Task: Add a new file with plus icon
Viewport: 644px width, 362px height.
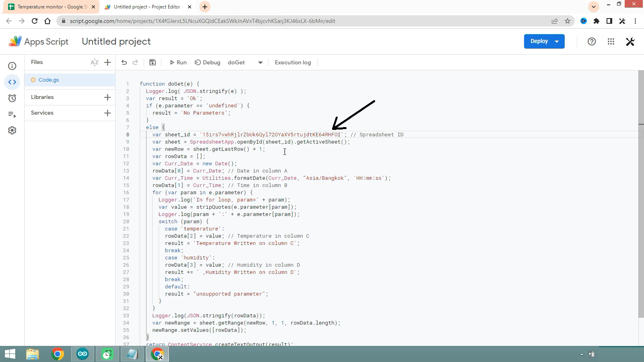Action: pos(107,62)
